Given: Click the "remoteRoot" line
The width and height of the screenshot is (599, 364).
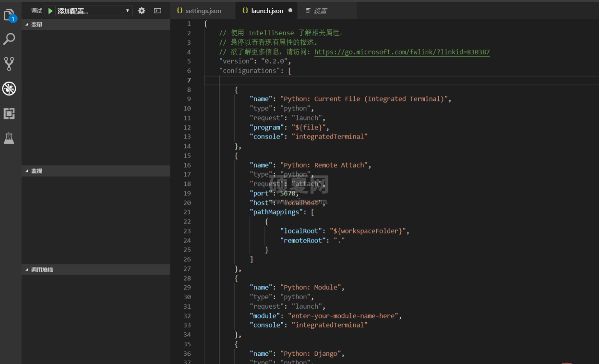Looking at the screenshot, I should [312, 241].
